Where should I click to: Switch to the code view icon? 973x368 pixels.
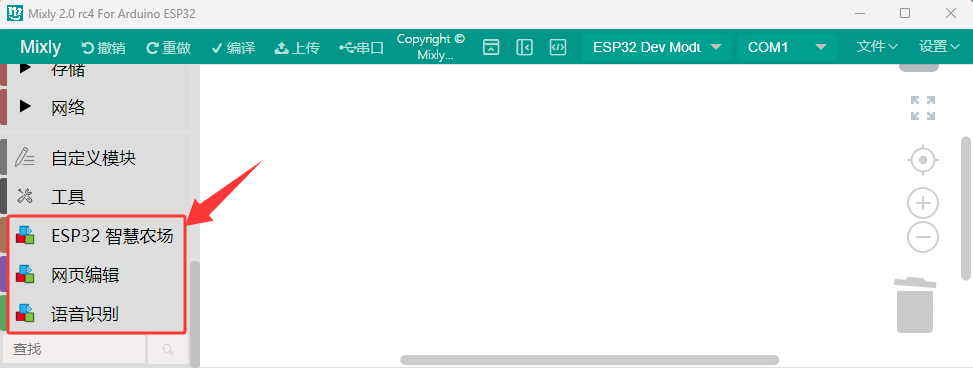(558, 47)
